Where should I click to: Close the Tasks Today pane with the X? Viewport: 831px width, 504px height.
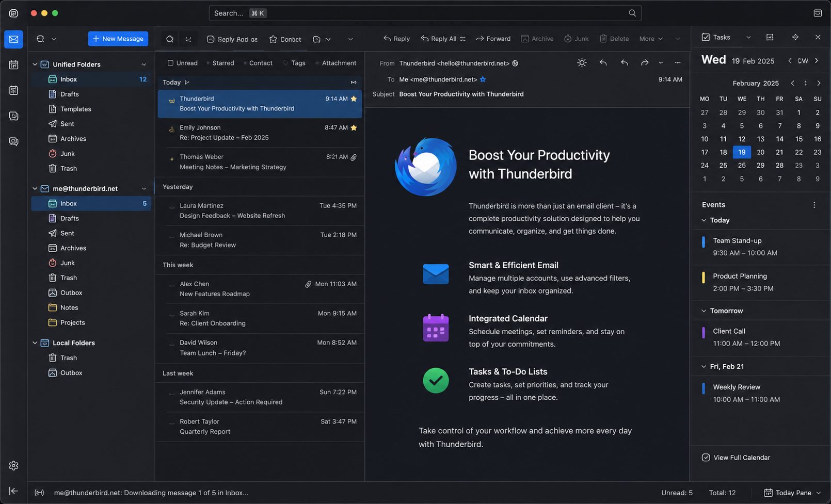pos(818,37)
